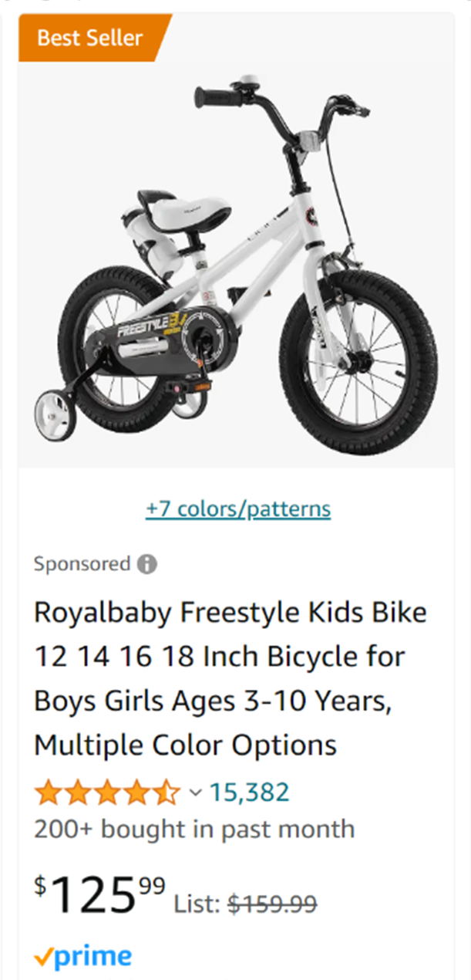Click the Sponsored info icon
Viewport: 471px width, 980px height.
[147, 564]
